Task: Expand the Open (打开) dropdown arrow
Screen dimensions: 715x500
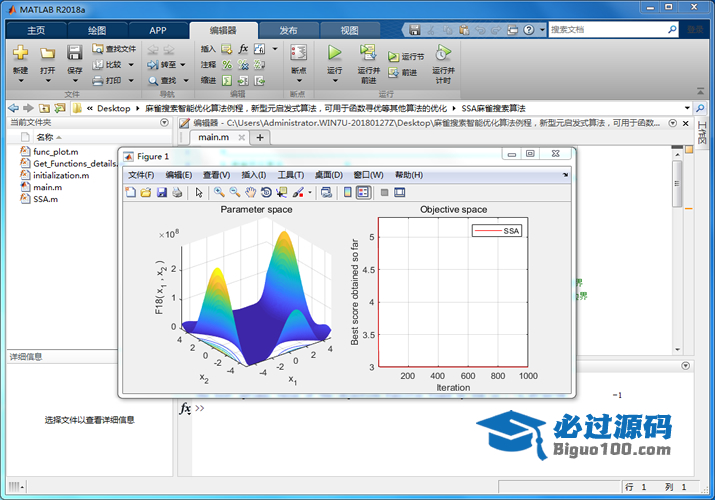Action: (x=47, y=81)
